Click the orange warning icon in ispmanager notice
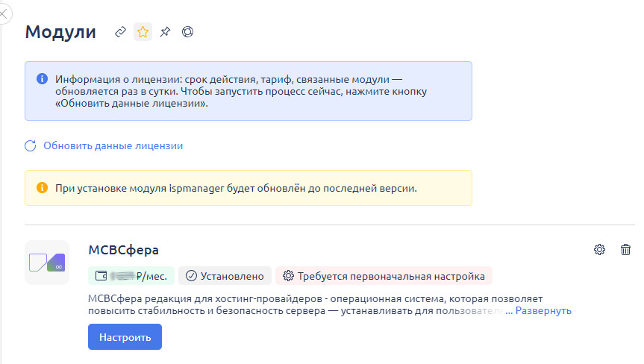Viewport: 644px width, 364px height. [x=42, y=188]
